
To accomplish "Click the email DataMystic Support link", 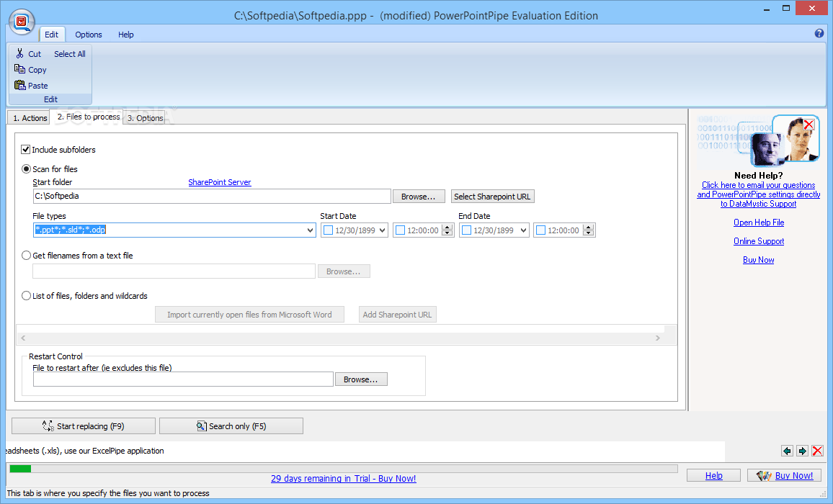I will [x=759, y=194].
